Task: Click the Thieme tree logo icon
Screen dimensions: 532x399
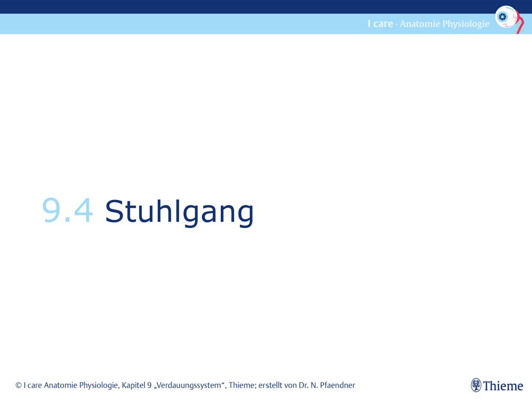Action: tap(476, 385)
